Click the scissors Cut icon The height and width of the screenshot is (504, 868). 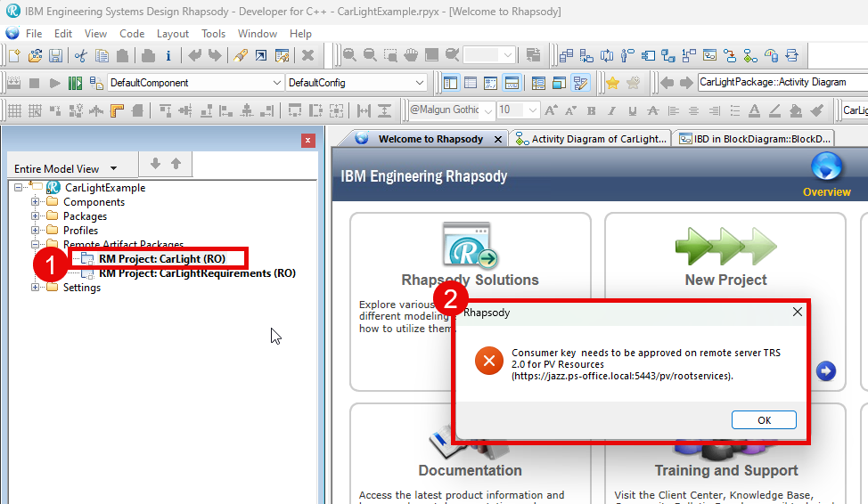[81, 55]
